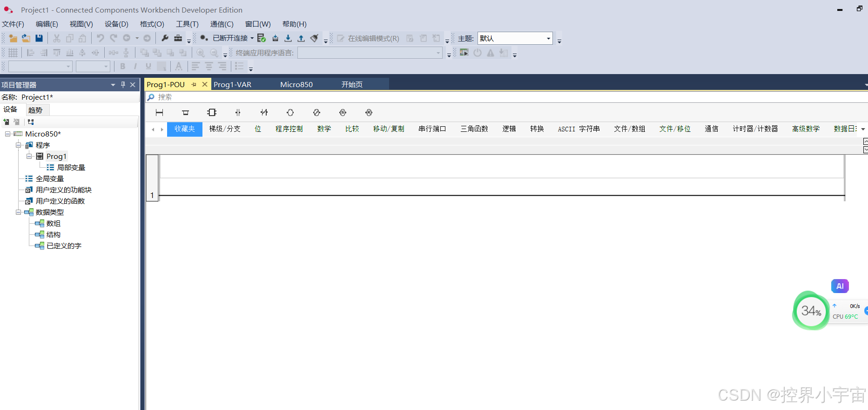Viewport: 868px width, 410px height.
Task: Insert a direct contact (normally open)
Action: click(238, 112)
